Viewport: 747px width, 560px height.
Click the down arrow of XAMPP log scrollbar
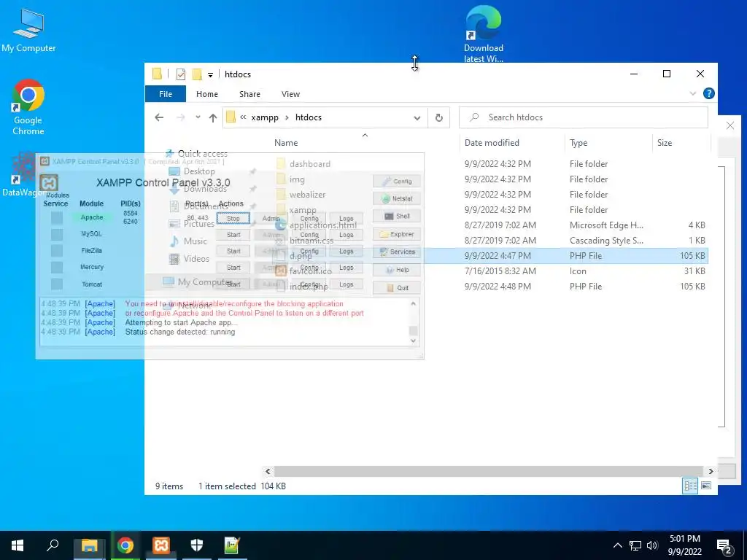413,341
